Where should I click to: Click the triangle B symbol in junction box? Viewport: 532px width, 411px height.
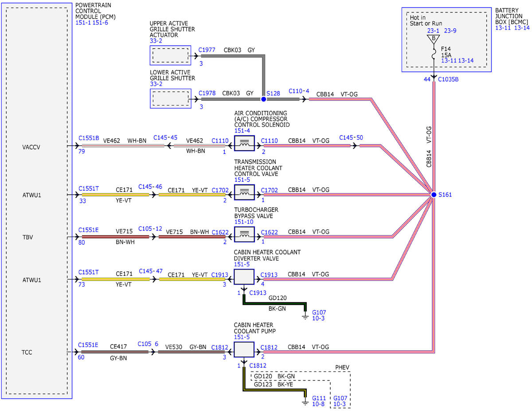[x=434, y=39]
